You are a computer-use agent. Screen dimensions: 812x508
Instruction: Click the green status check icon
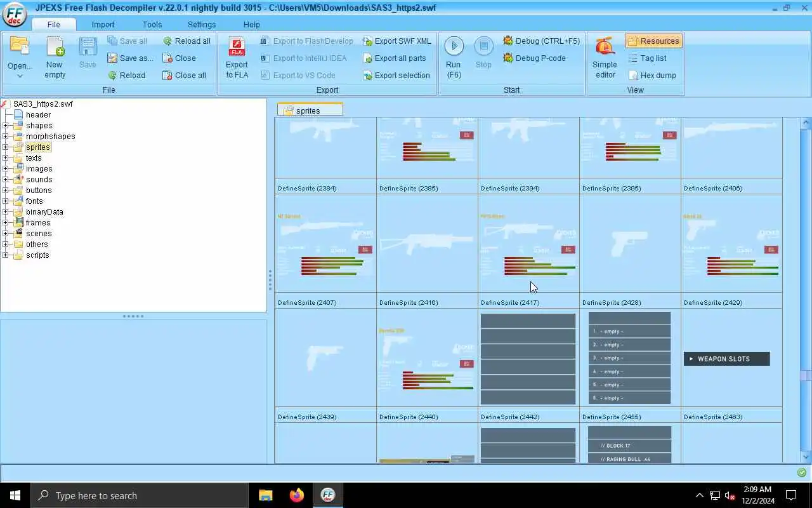point(802,472)
